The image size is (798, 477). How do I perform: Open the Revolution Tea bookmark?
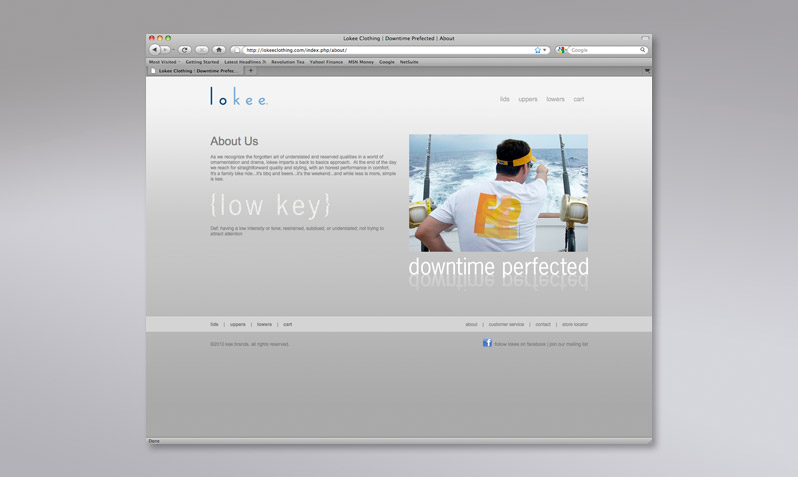point(288,62)
